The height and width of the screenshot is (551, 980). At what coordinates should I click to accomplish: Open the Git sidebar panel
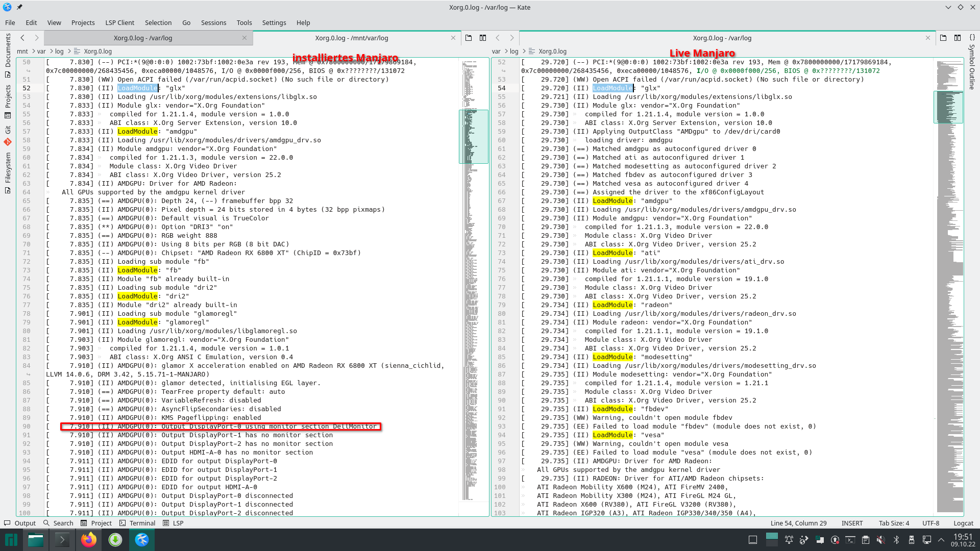coord(8,136)
